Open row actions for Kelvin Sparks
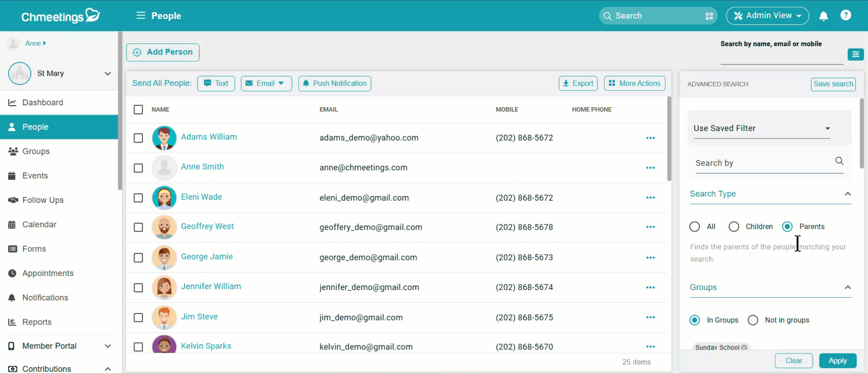The width and height of the screenshot is (868, 374). (650, 347)
